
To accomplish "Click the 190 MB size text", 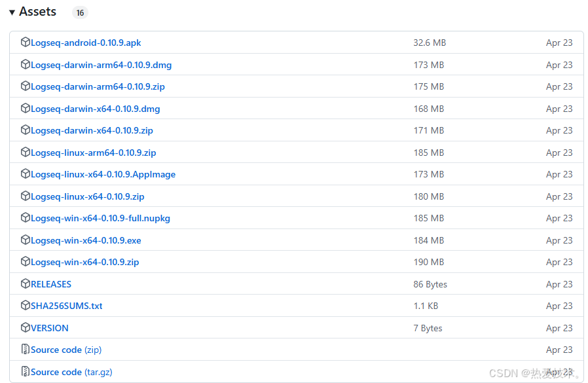I will [429, 263].
